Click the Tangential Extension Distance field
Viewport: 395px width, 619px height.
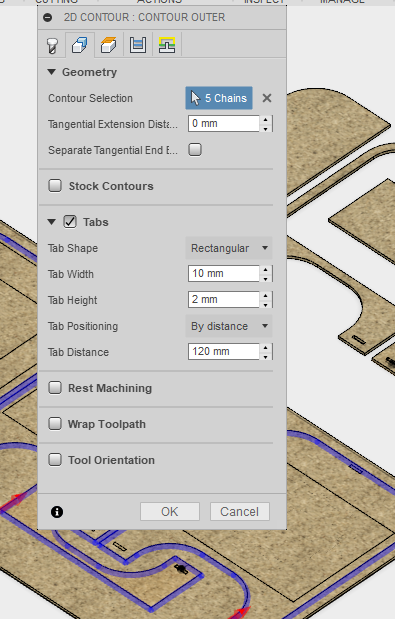pyautogui.click(x=224, y=124)
